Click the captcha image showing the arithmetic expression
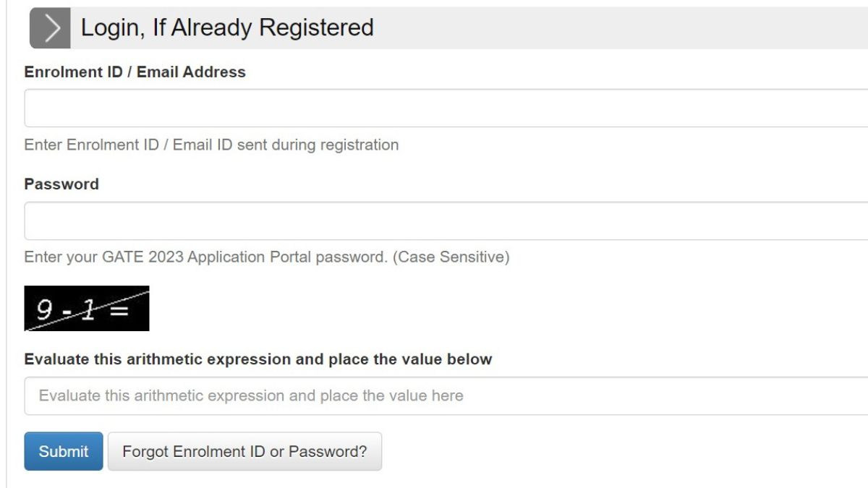Viewport: 868px width, 488px height. click(x=86, y=307)
